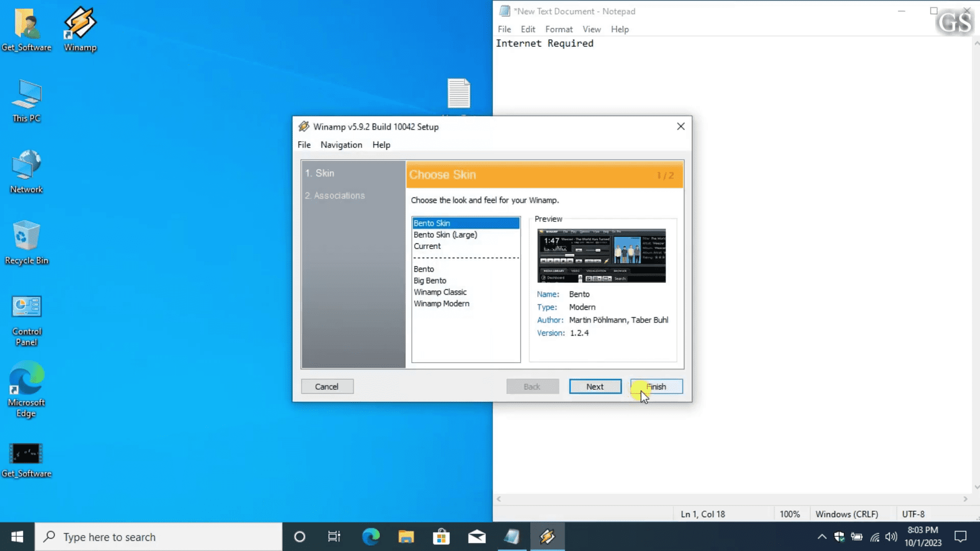Viewport: 980px width, 551px height.
Task: Close the Winamp Setup dialog
Action: click(x=681, y=127)
